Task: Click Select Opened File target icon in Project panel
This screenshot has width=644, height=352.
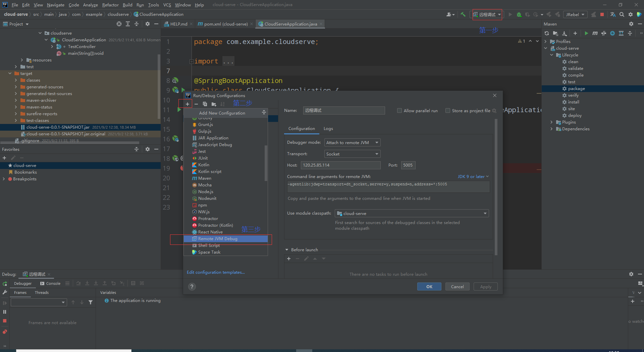Action: coord(119,24)
